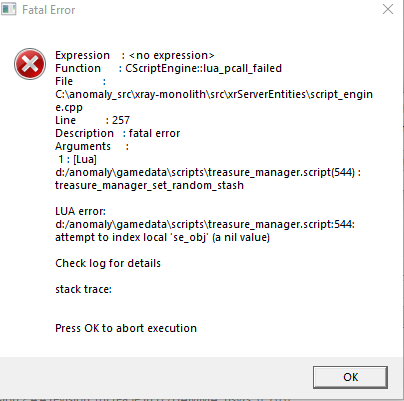Close the Fatal Error dialog with X
Screen dimensions: 404x401
[388, 9]
